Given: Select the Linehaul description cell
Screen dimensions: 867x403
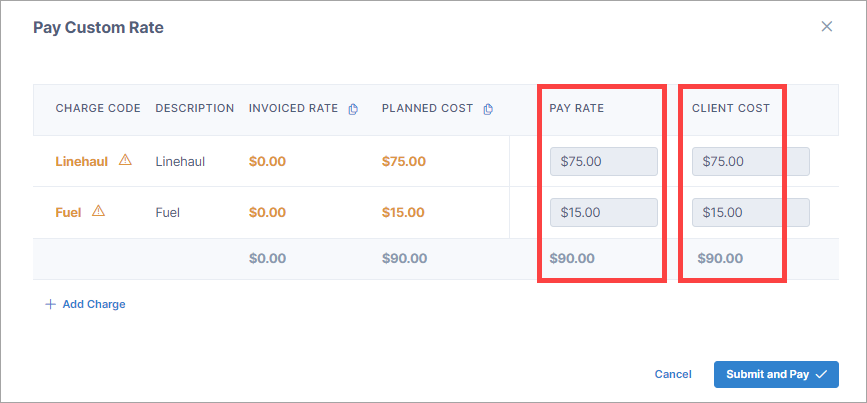Looking at the screenshot, I should (180, 162).
